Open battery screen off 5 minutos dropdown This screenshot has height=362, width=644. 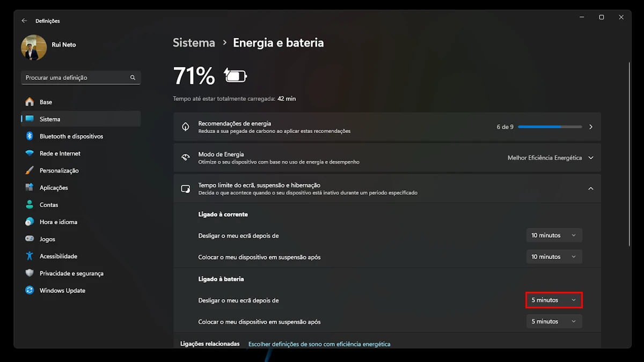[554, 300]
